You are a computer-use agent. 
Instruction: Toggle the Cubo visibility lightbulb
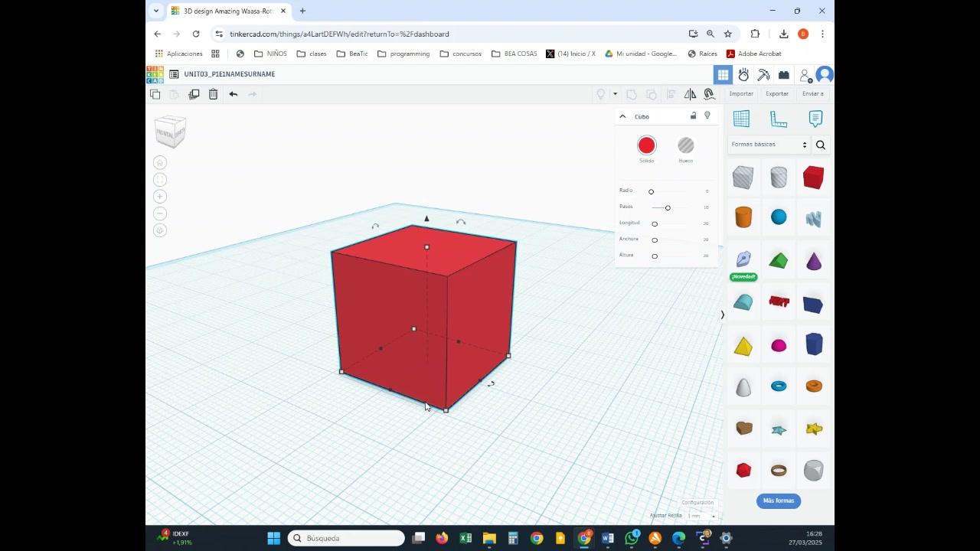[x=707, y=116]
